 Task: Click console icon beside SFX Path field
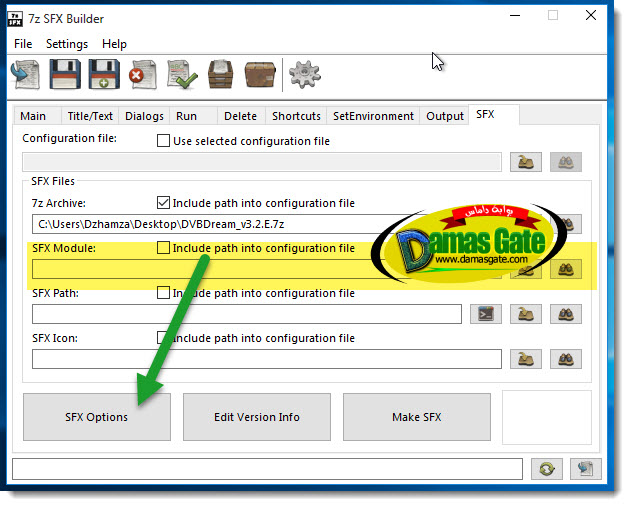click(486, 314)
